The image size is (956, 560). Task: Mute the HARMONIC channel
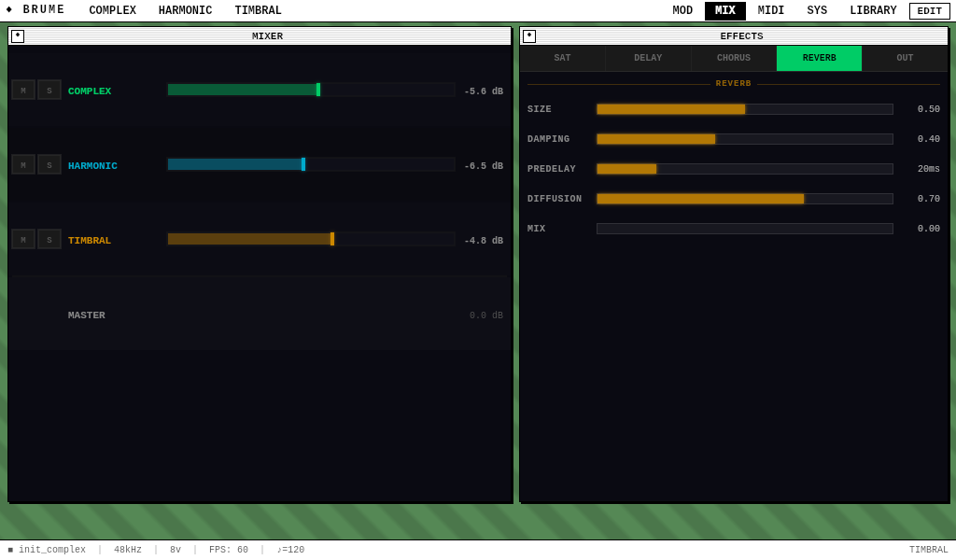(x=23, y=165)
